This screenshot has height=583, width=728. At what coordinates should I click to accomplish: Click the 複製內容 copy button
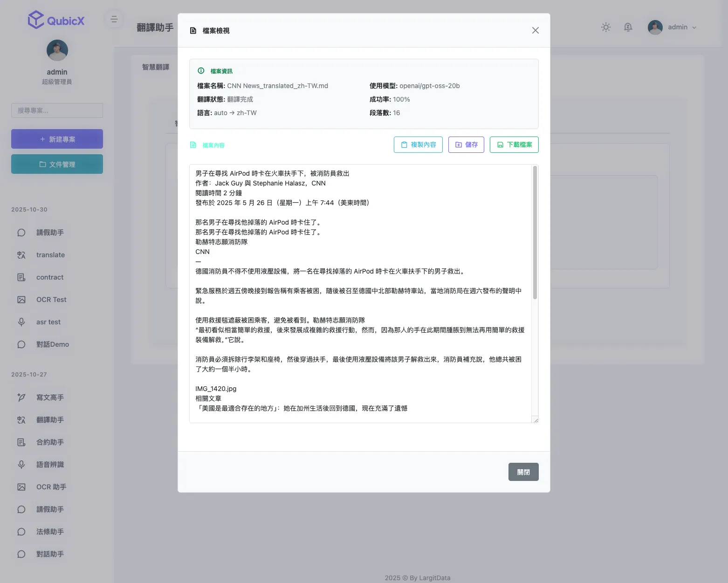point(418,144)
